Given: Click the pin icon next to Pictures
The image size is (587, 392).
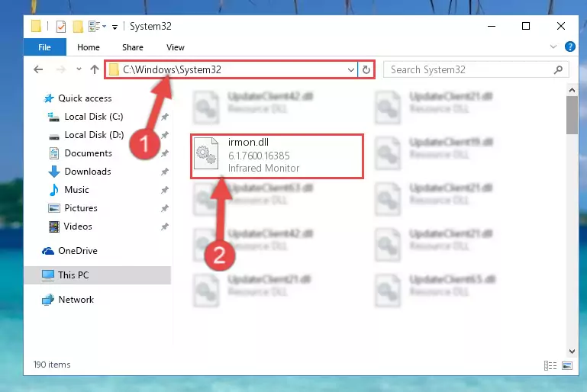Looking at the screenshot, I should coord(165,208).
